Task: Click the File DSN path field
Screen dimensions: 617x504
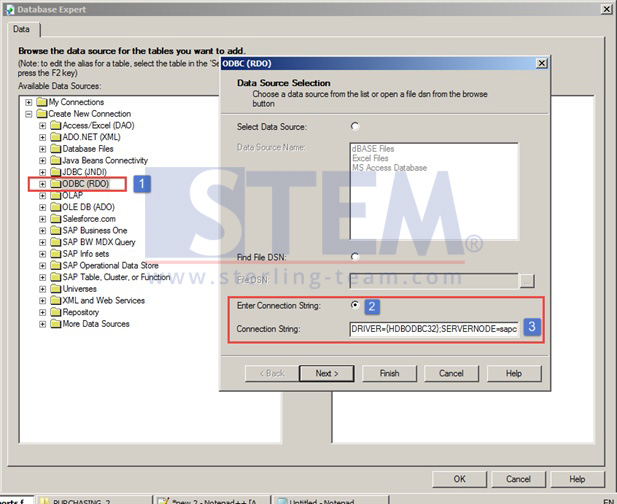Action: [434, 281]
